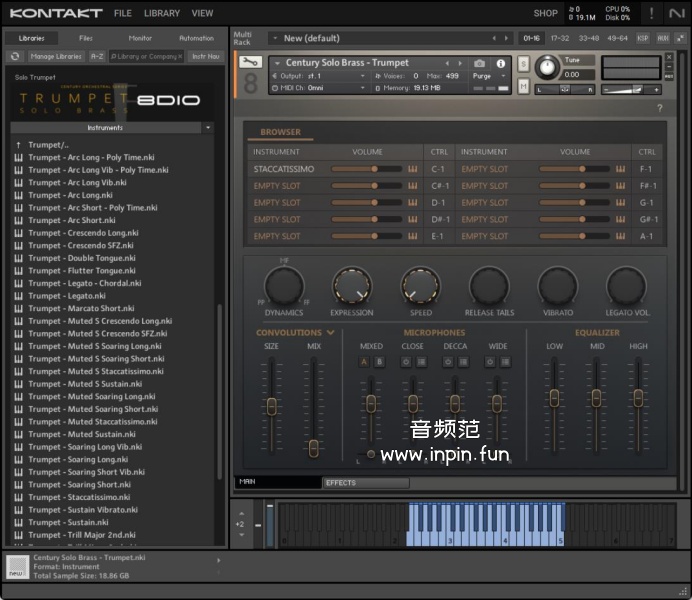Open the Purge dropdown menu

[487, 76]
